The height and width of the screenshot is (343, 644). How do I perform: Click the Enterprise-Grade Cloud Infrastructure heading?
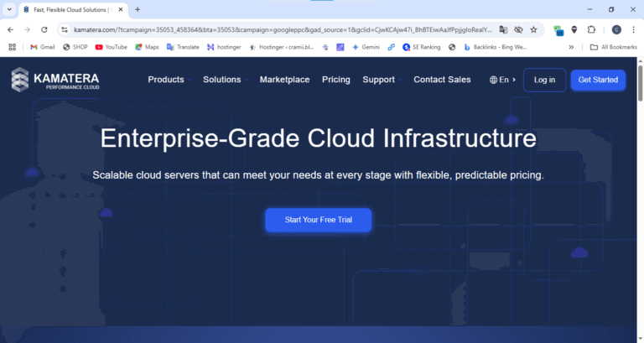[x=319, y=138]
